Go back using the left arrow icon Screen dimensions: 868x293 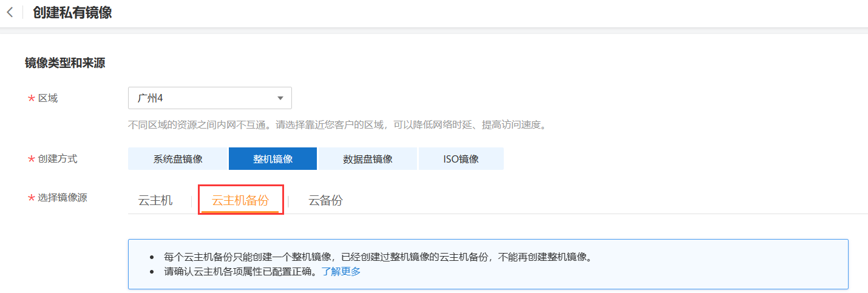click(10, 13)
